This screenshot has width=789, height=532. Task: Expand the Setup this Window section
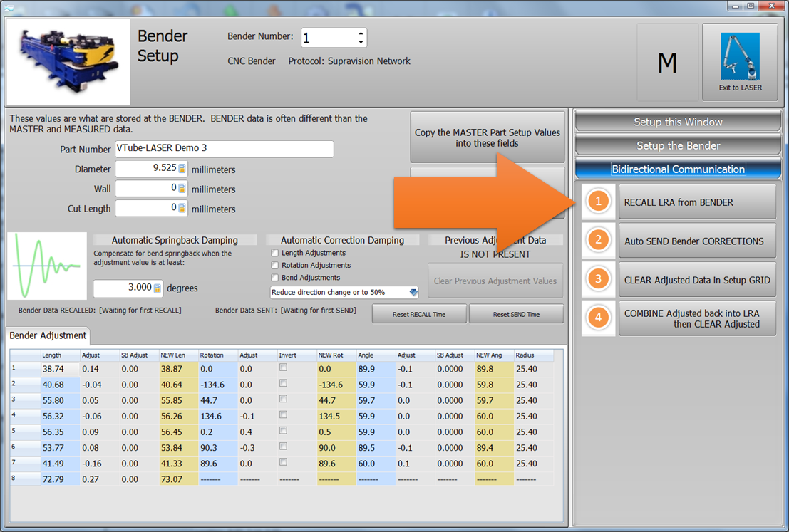[x=678, y=122]
